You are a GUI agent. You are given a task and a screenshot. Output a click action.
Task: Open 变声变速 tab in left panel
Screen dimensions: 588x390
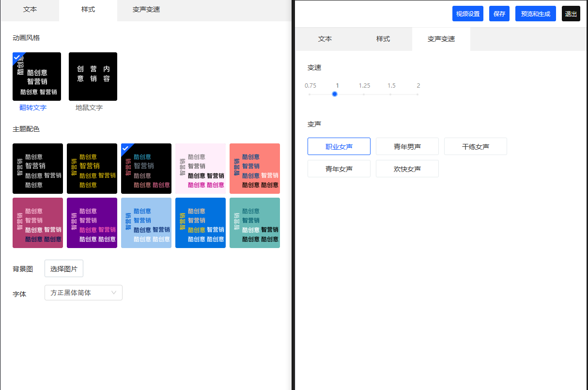tap(146, 10)
